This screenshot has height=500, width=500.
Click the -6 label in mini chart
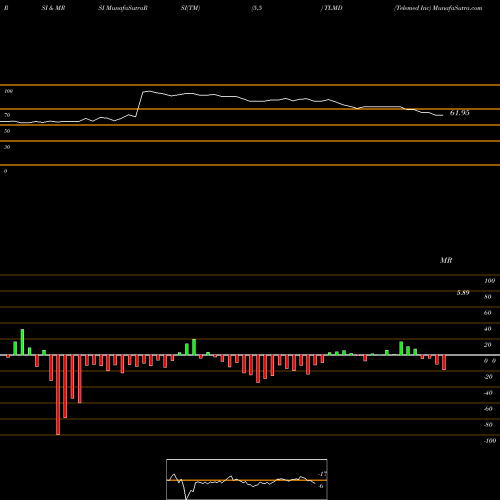(x=321, y=486)
